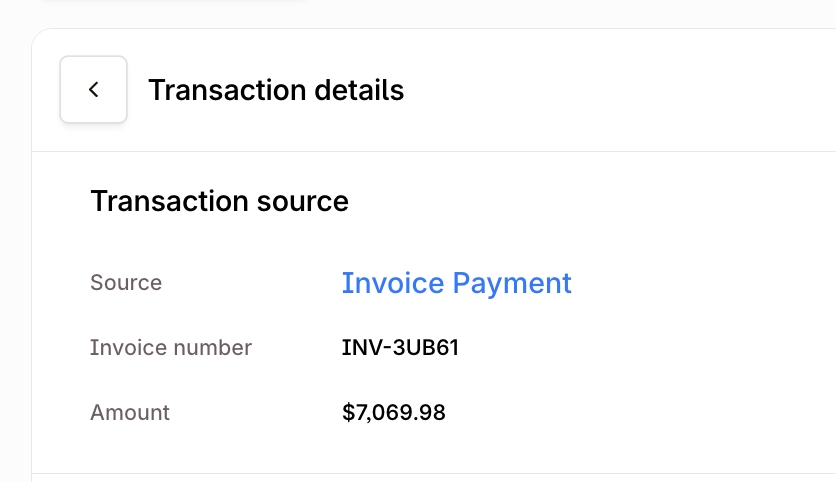This screenshot has width=836, height=482.
Task: Click the cents portion of the amount
Action: pos(432,412)
